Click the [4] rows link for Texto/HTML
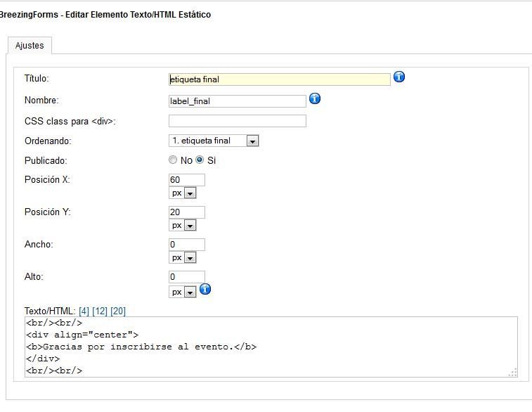532x412 pixels. [x=84, y=311]
